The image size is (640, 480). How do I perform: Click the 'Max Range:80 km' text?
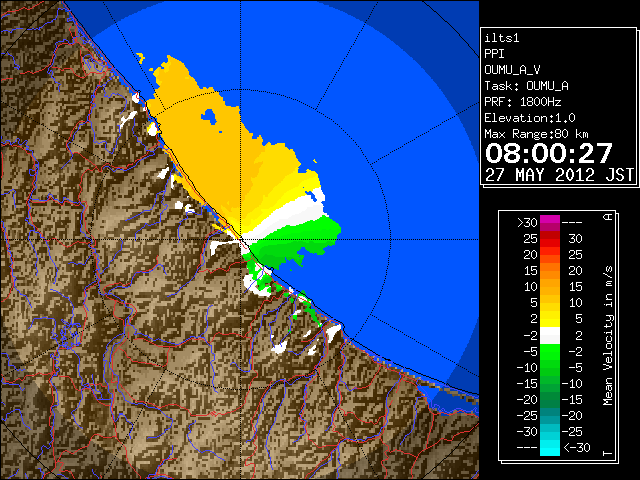tap(536, 134)
